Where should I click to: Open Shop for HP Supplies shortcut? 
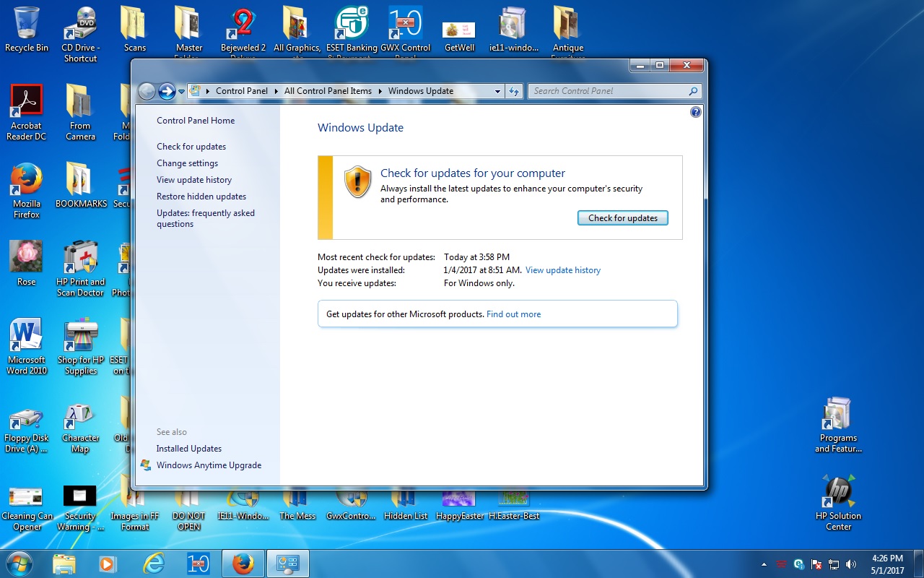pyautogui.click(x=81, y=347)
